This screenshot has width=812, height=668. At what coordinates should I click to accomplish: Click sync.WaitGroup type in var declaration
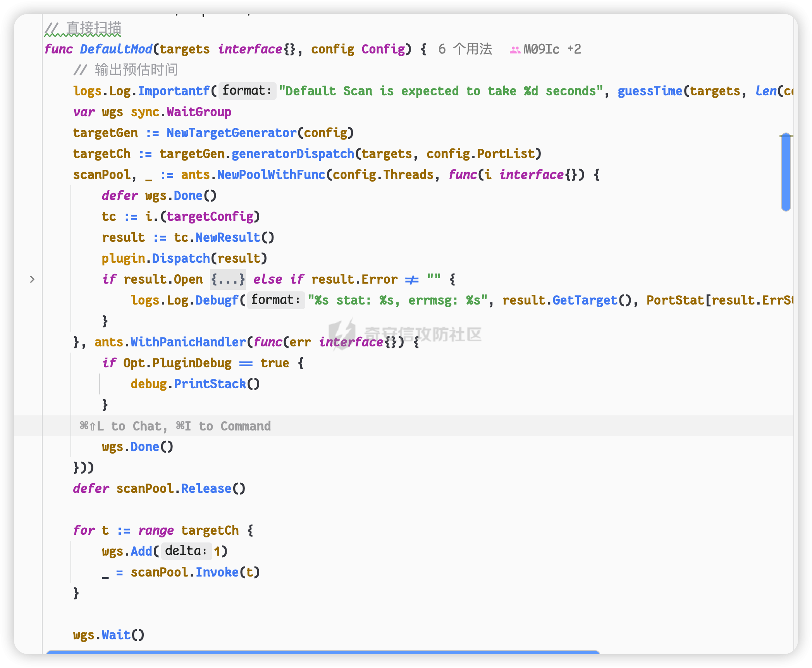[x=181, y=112]
